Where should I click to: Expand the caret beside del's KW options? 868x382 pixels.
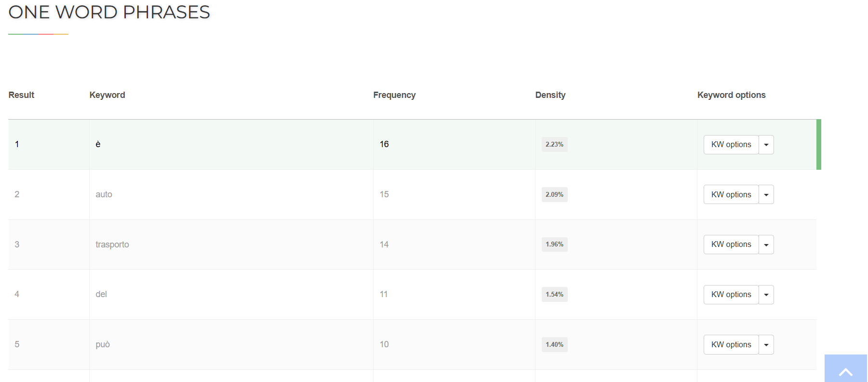tap(766, 295)
